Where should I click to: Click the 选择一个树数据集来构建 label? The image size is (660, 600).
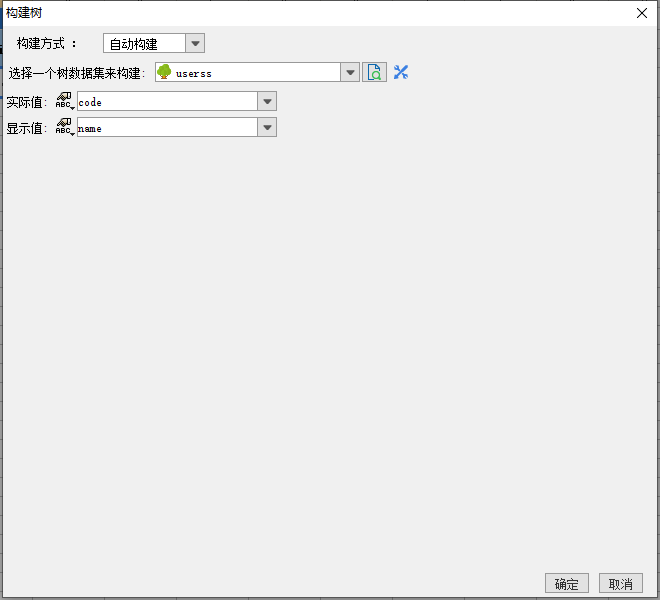click(x=75, y=73)
